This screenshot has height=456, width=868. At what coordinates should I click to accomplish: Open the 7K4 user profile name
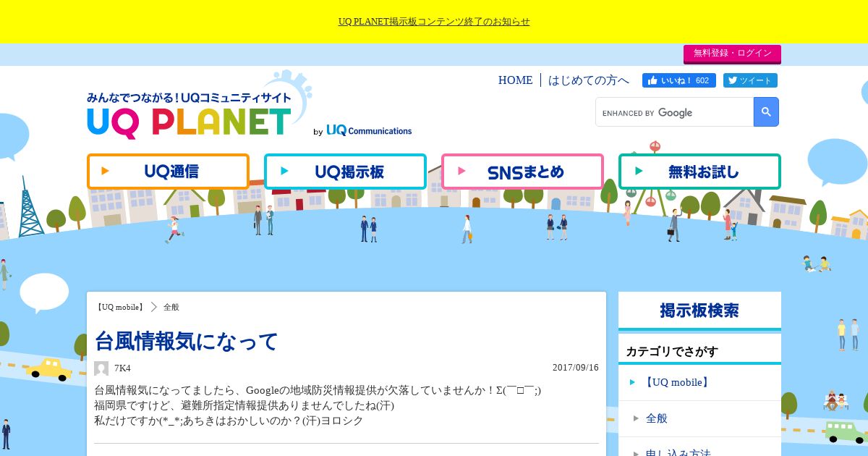coord(122,368)
